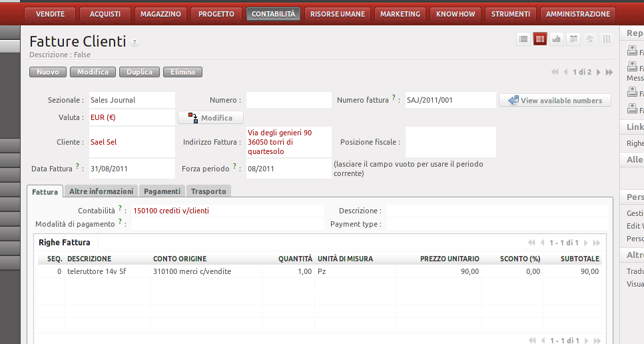Image resolution: width=644 pixels, height=344 pixels.
Task: Click help mark beside Contabilità label
Action: click(120, 209)
